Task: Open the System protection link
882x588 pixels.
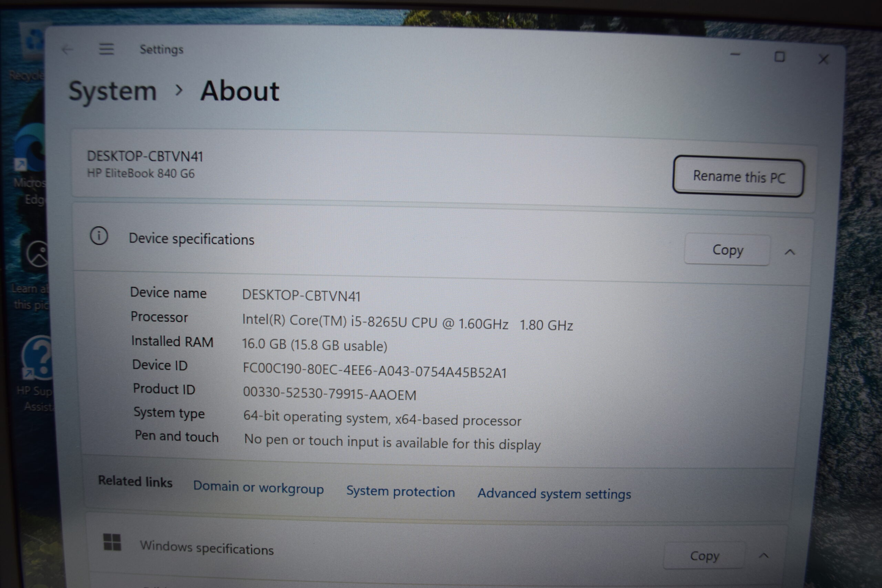Action: (400, 491)
